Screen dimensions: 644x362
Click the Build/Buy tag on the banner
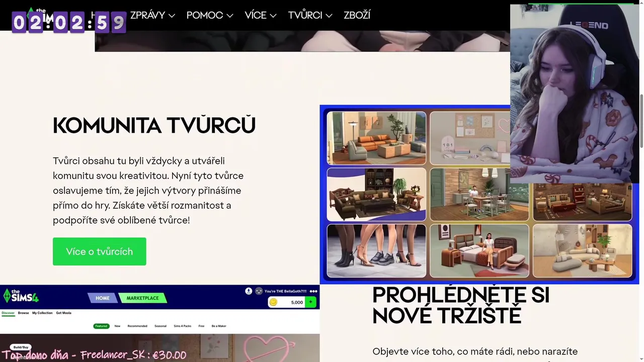coord(21,347)
